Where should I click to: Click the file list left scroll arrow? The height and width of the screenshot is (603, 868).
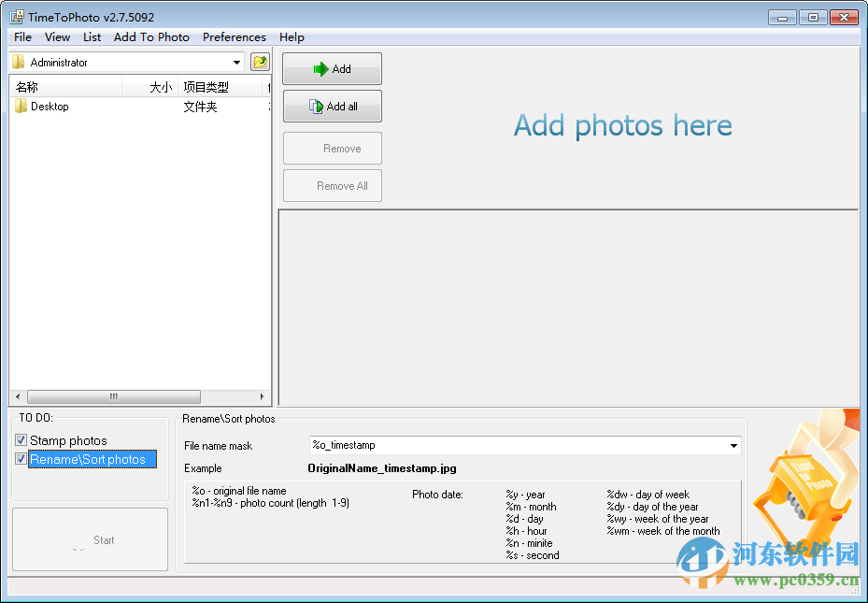[x=18, y=396]
